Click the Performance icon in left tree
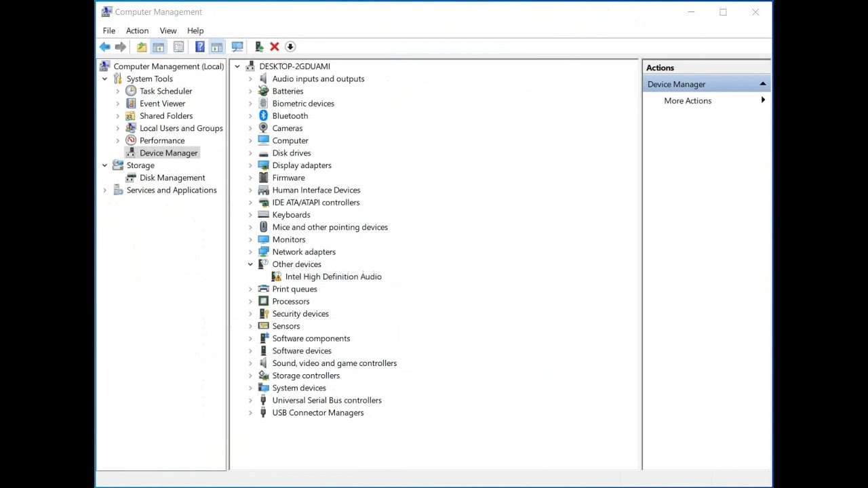 click(x=131, y=140)
